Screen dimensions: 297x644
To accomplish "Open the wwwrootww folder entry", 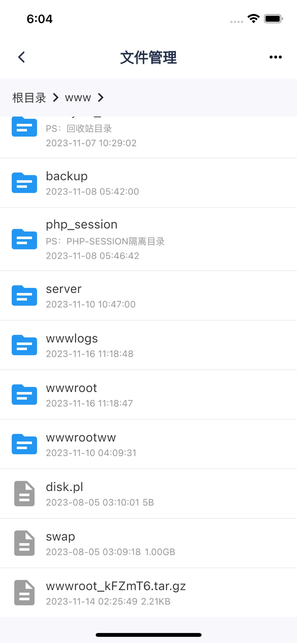I will coord(148,444).
